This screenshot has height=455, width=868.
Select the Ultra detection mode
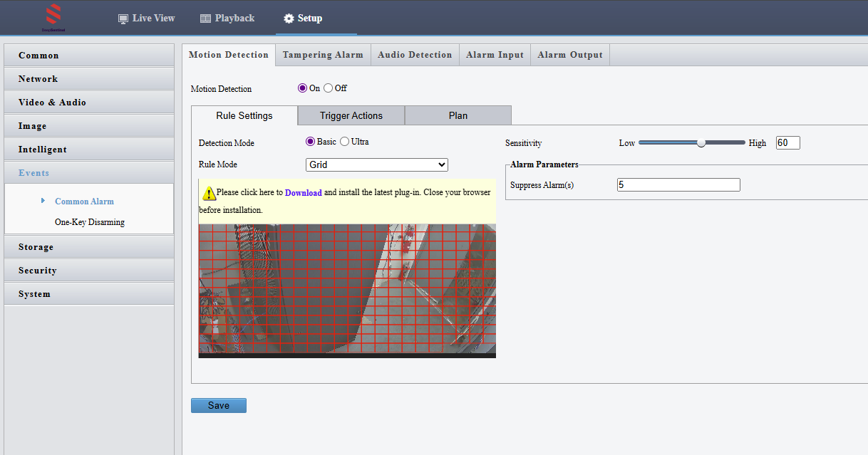coord(345,142)
